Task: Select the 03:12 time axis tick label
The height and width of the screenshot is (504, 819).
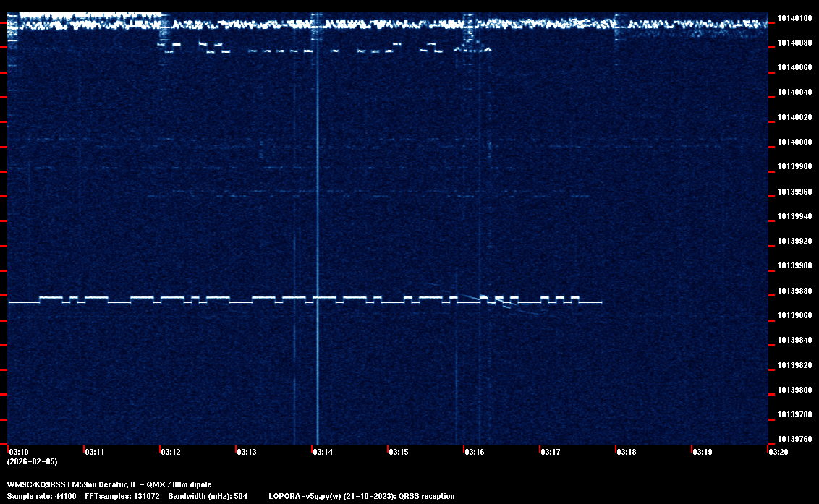Action: (171, 452)
